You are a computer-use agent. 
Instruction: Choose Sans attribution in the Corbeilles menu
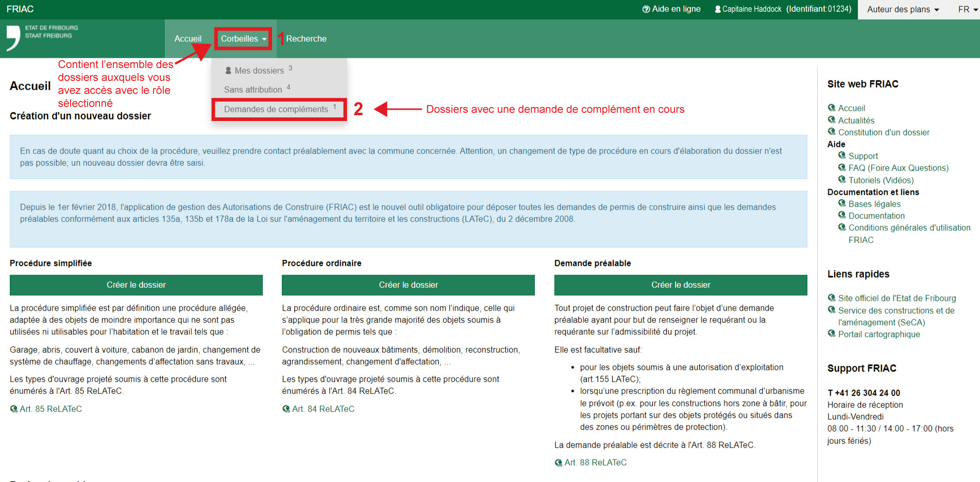(x=253, y=90)
